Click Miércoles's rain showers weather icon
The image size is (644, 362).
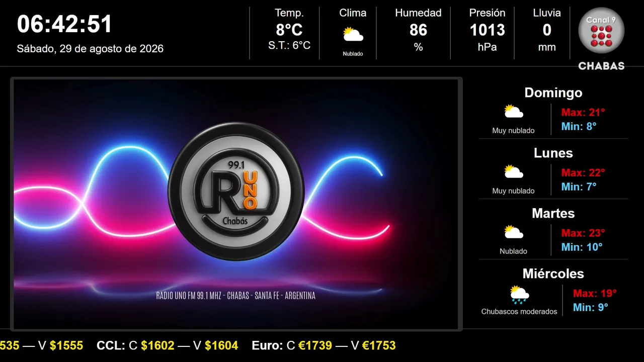(x=519, y=294)
